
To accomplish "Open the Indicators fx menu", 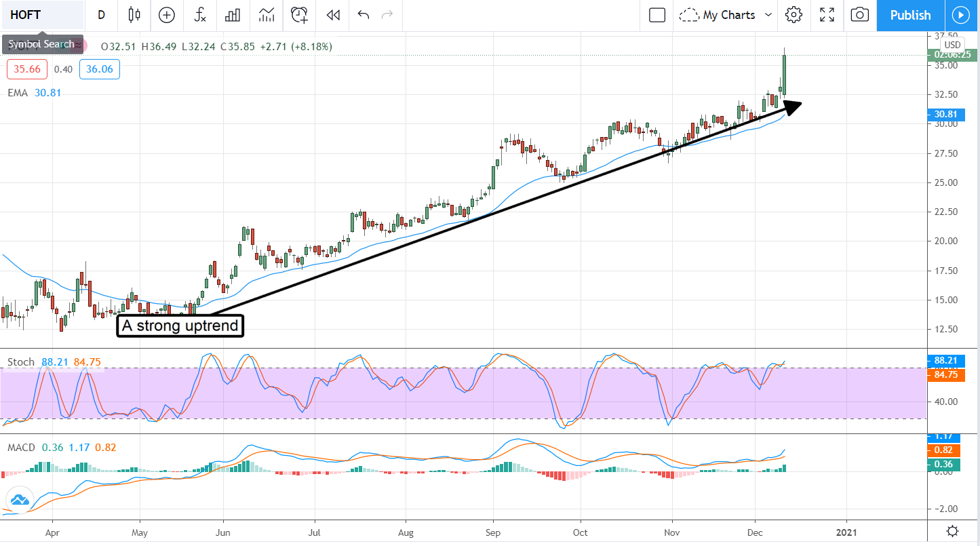I will pyautogui.click(x=200, y=15).
